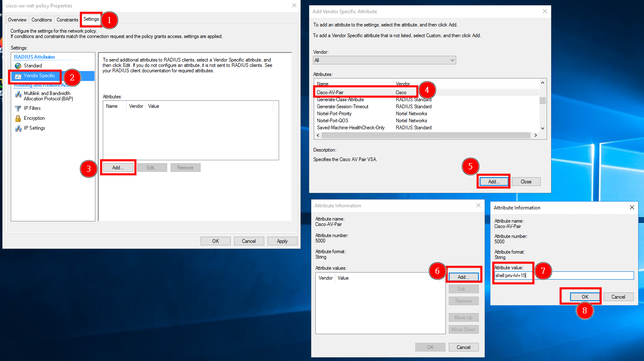
Task: Click Add under the empty Attributes list
Action: pos(118,167)
